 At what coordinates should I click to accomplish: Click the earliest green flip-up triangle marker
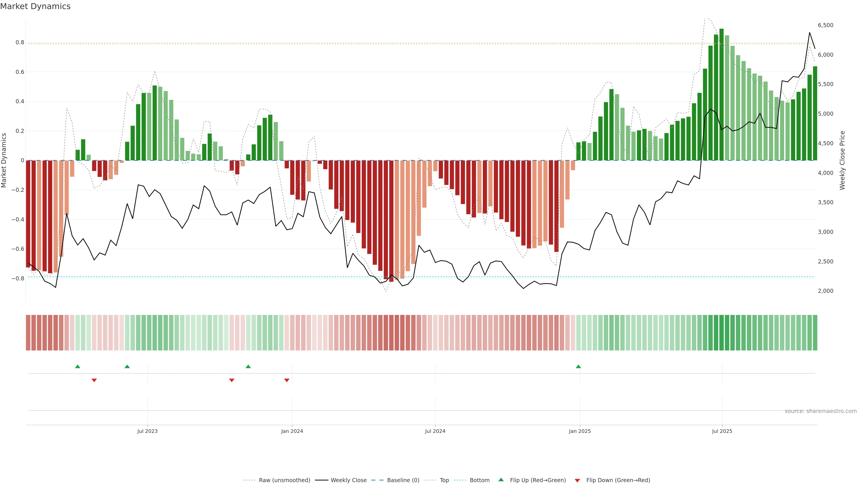[78, 366]
